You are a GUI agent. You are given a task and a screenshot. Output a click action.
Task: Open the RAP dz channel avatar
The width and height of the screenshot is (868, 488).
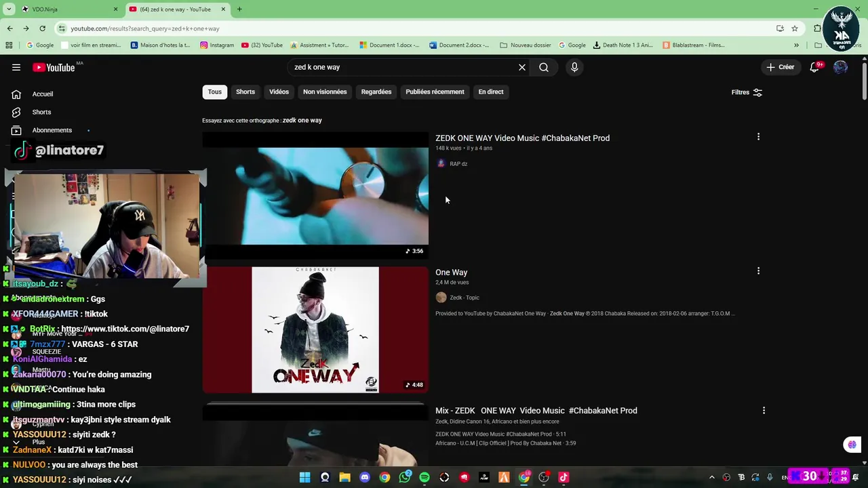click(441, 163)
